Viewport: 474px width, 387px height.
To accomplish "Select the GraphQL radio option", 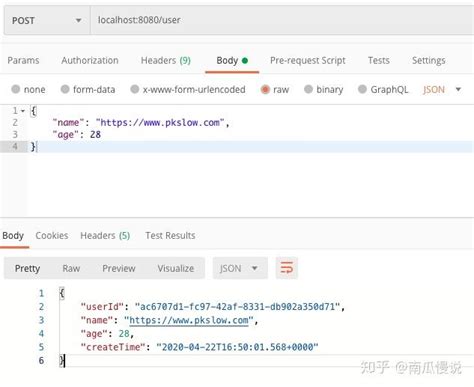I will (x=362, y=89).
